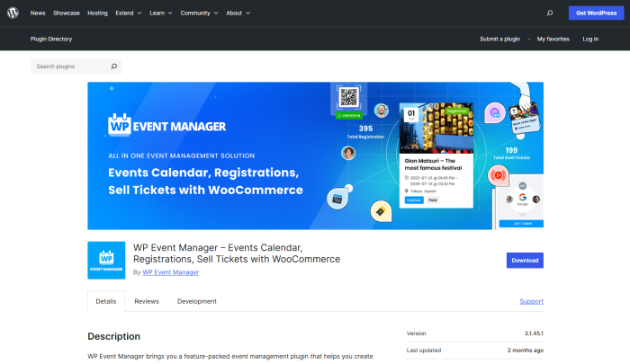The width and height of the screenshot is (630, 364).
Task: Switch to the Development tab
Action: point(197,301)
